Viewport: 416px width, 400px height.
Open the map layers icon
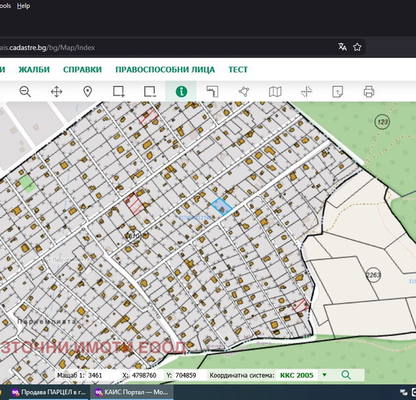coord(275,91)
